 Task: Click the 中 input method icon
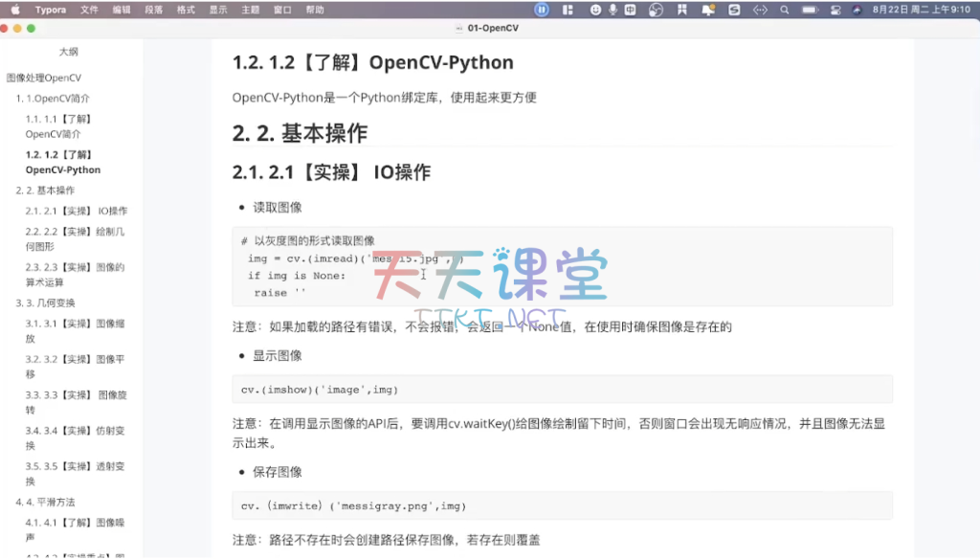(630, 10)
